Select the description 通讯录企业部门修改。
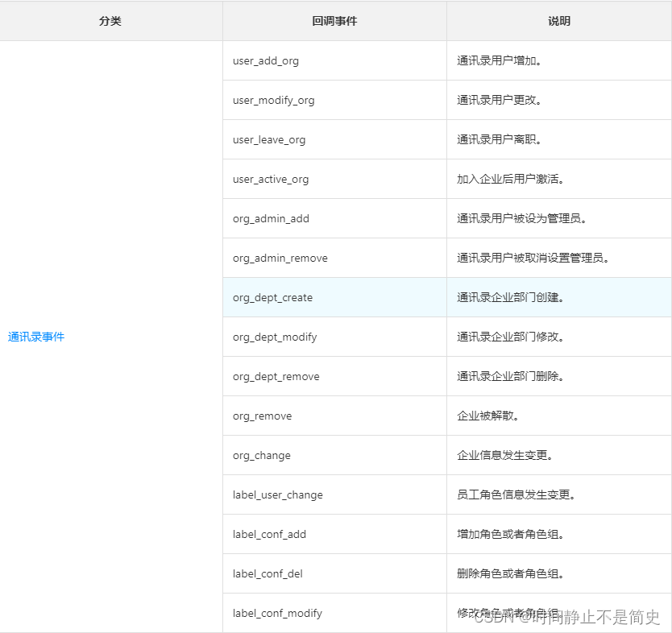 [511, 337]
